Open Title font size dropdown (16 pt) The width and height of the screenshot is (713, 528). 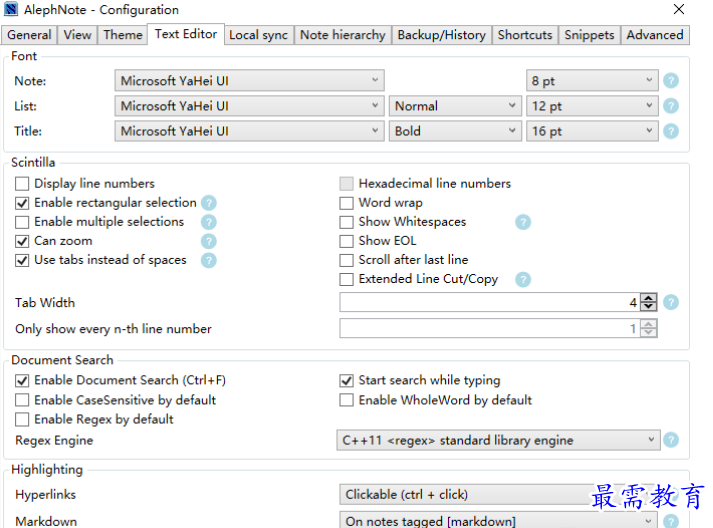click(x=592, y=131)
